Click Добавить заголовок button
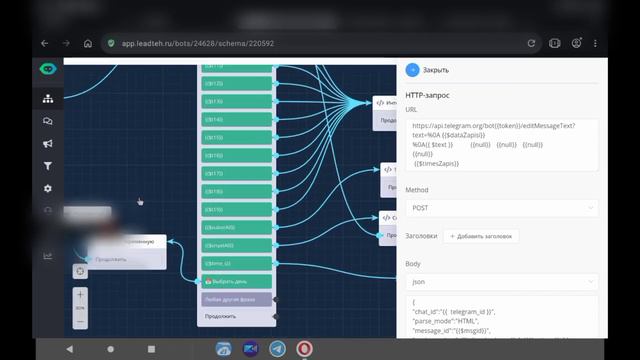 481,236
